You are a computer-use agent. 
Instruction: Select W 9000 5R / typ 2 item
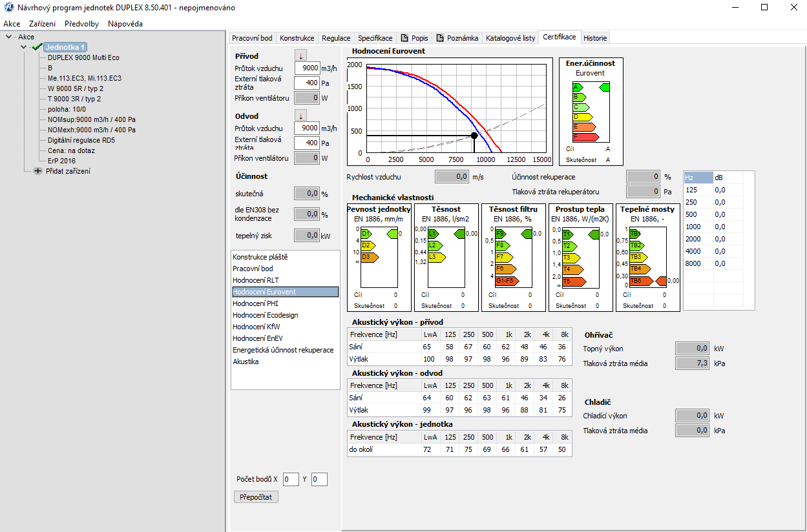pos(75,88)
